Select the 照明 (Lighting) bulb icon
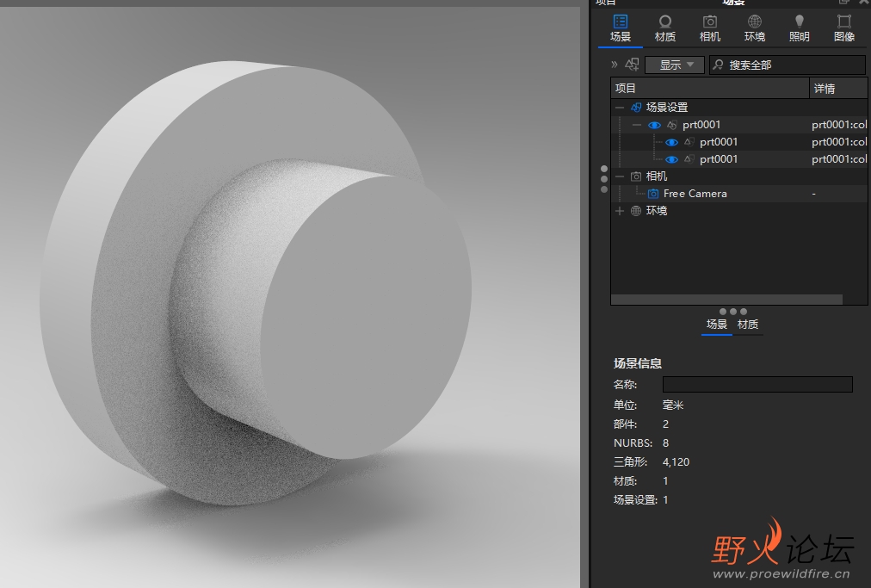The height and width of the screenshot is (588, 871). [x=799, y=28]
